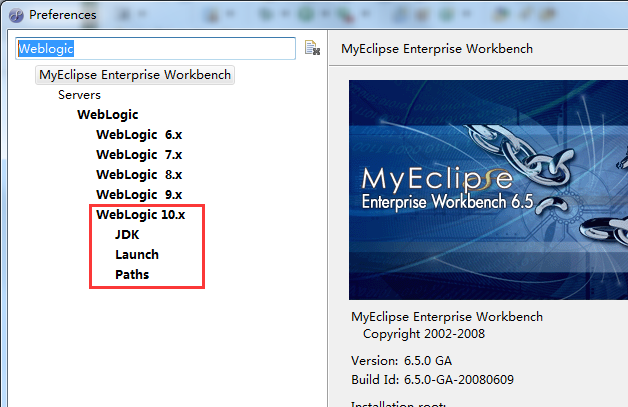Select WebLogic 10.x in the tree

click(141, 215)
